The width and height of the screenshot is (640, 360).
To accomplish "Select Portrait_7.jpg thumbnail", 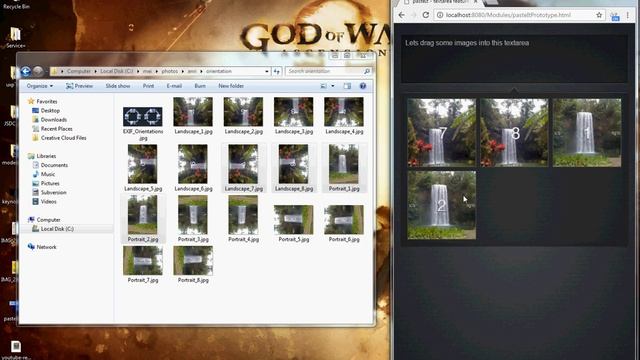I will click(142, 260).
